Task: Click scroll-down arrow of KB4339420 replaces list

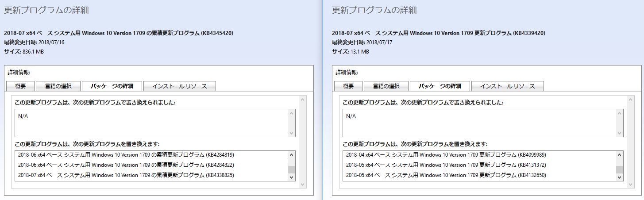Action: pyautogui.click(x=619, y=177)
